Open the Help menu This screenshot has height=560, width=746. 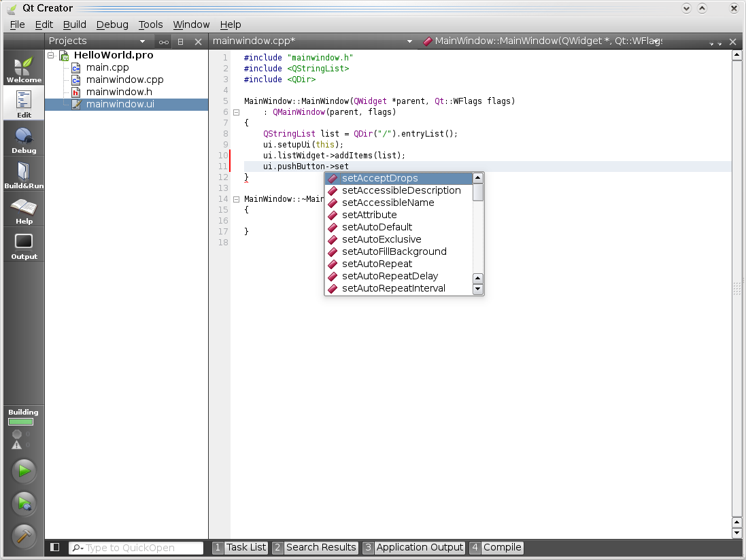[x=231, y=24]
